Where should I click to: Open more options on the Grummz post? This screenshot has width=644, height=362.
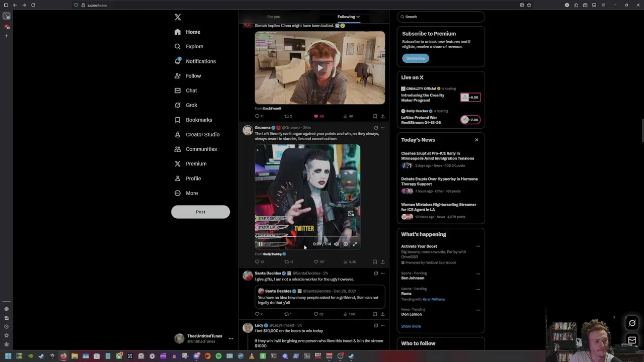coord(382,128)
